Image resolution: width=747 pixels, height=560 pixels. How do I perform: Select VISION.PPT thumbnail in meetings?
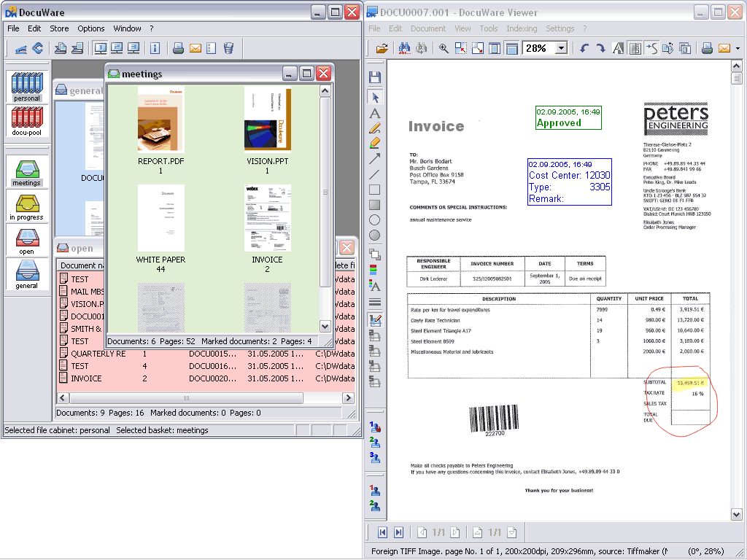point(267,120)
